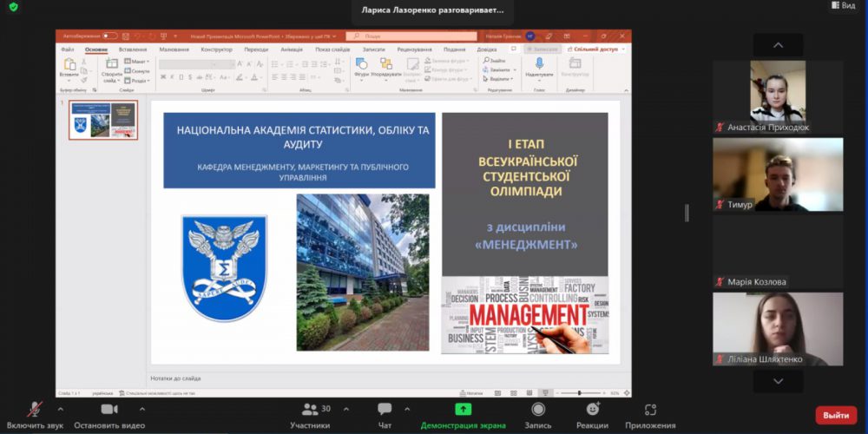Open the Zoom Apps panel
868x434 pixels.
(x=650, y=410)
